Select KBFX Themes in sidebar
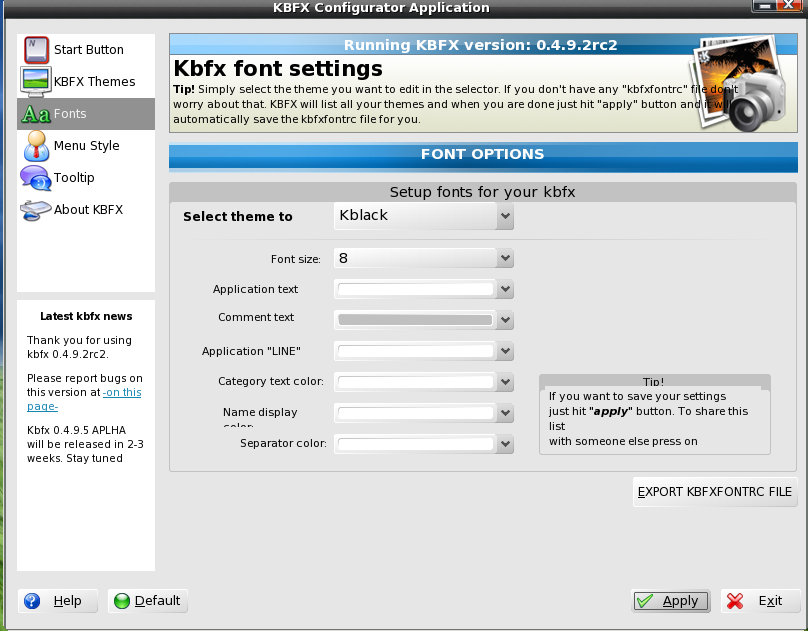This screenshot has height=631, width=808. pos(86,81)
